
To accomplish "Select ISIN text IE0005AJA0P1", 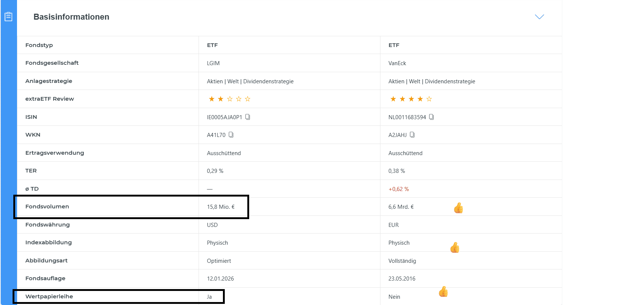I will (x=224, y=117).
